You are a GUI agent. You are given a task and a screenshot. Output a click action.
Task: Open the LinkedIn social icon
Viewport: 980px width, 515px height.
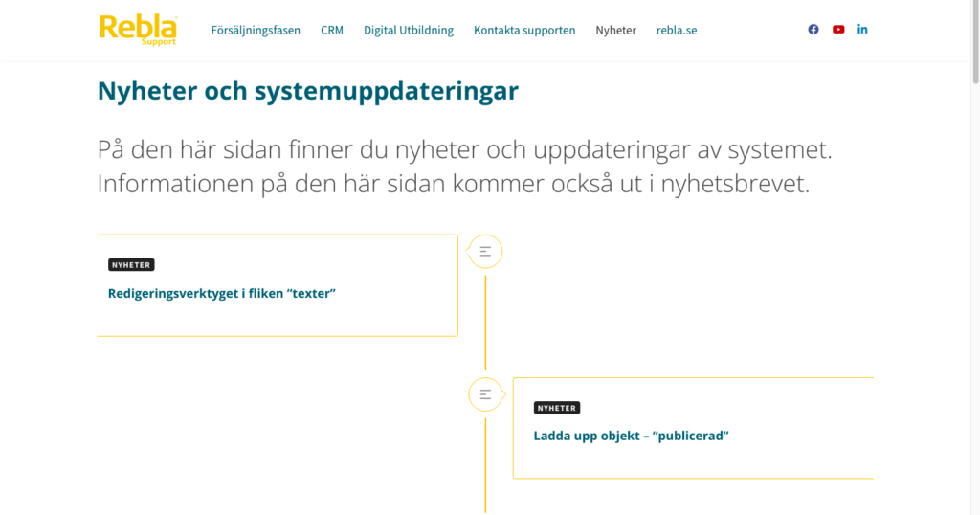coord(862,30)
